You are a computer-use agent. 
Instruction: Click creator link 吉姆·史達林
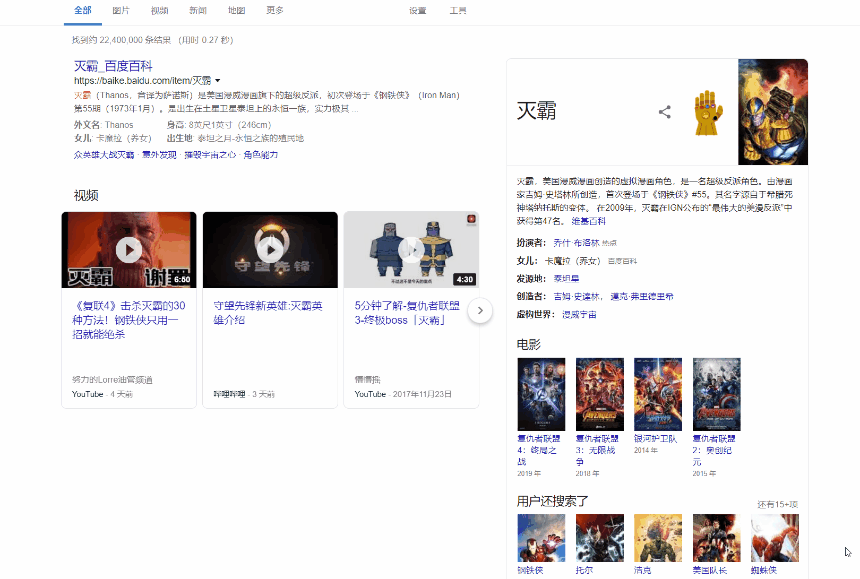coord(577,297)
